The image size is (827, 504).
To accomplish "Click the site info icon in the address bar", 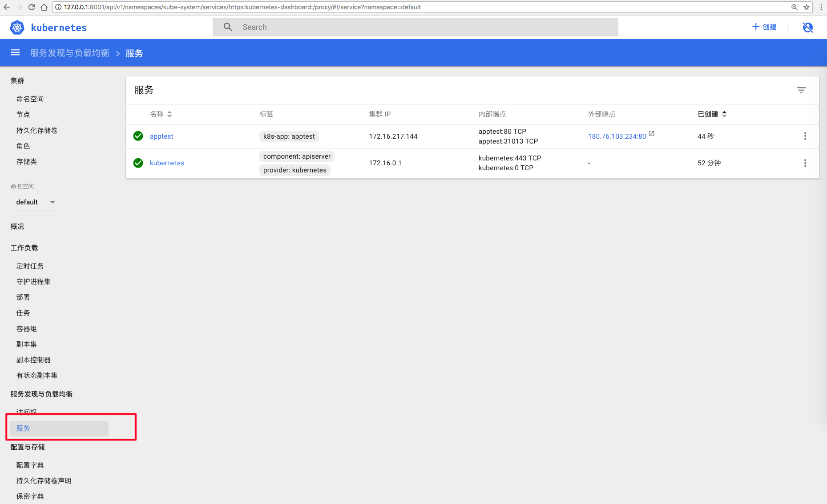I will pos(58,7).
